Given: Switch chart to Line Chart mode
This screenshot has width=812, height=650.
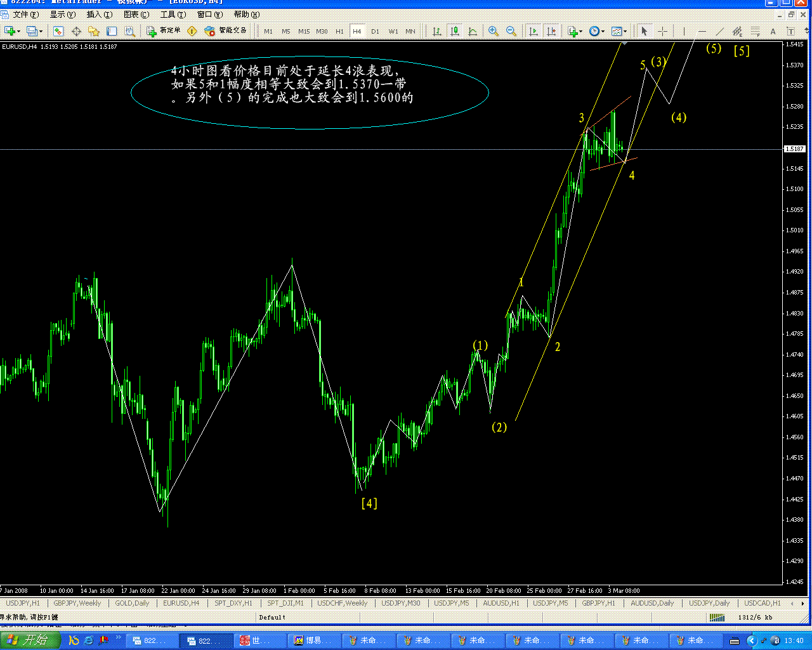Looking at the screenshot, I should tap(473, 30).
